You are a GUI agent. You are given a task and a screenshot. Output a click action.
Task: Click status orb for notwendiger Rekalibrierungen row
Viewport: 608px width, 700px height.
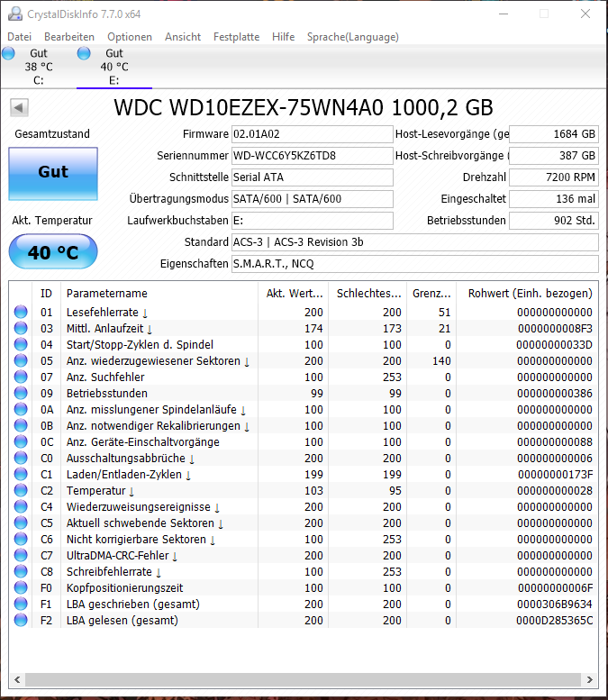pyautogui.click(x=21, y=425)
